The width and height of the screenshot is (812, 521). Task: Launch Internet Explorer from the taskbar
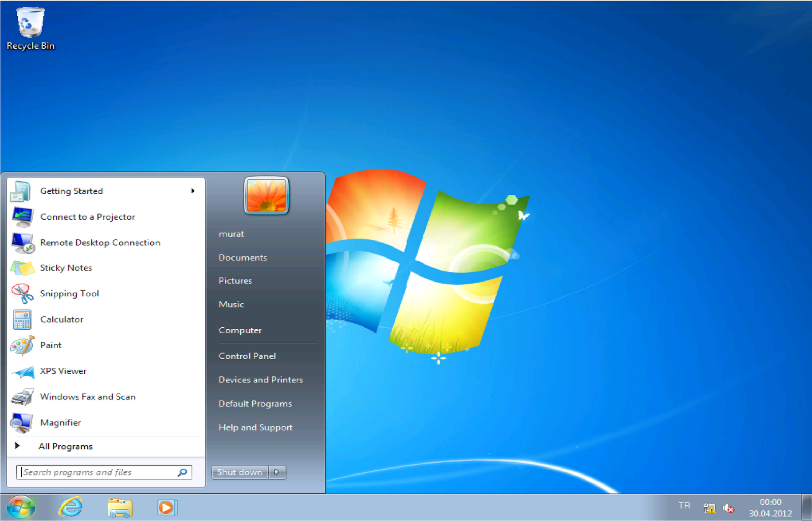(70, 507)
